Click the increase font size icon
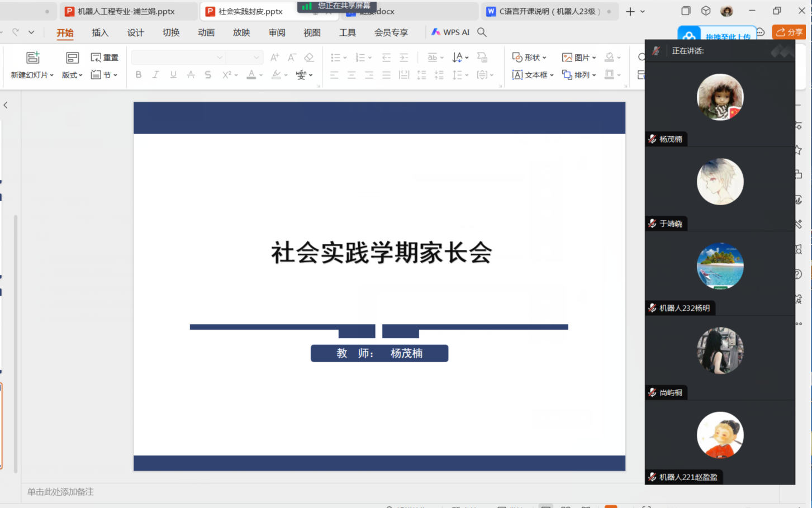 (x=274, y=58)
